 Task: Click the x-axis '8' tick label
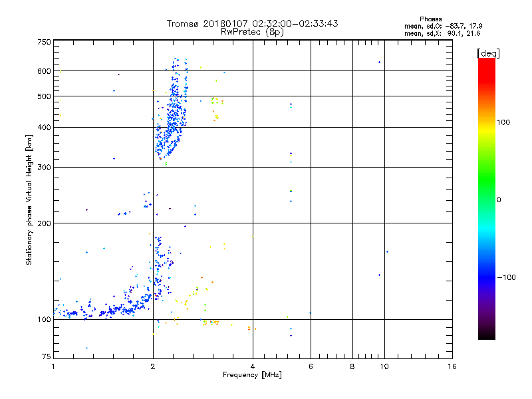click(352, 366)
